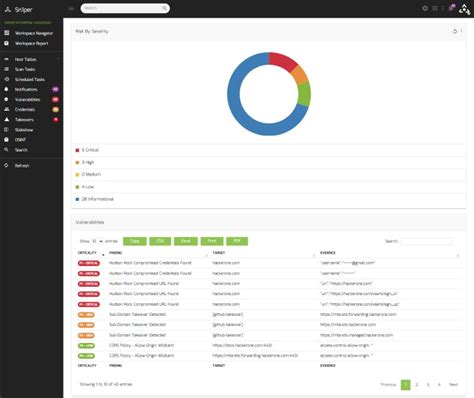This screenshot has width=474, height=398.
Task: Click the evidence URL ending in users/sign_up
Action: pos(359,304)
